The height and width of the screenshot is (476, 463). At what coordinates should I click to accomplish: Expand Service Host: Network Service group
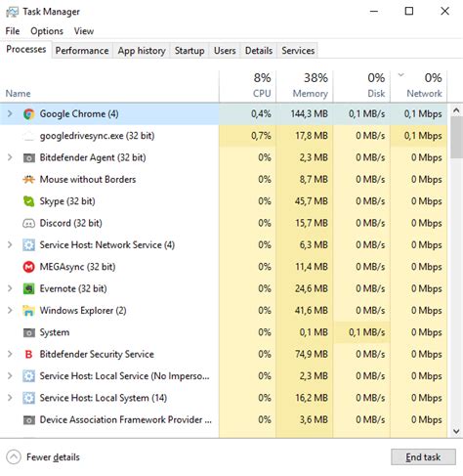10,244
